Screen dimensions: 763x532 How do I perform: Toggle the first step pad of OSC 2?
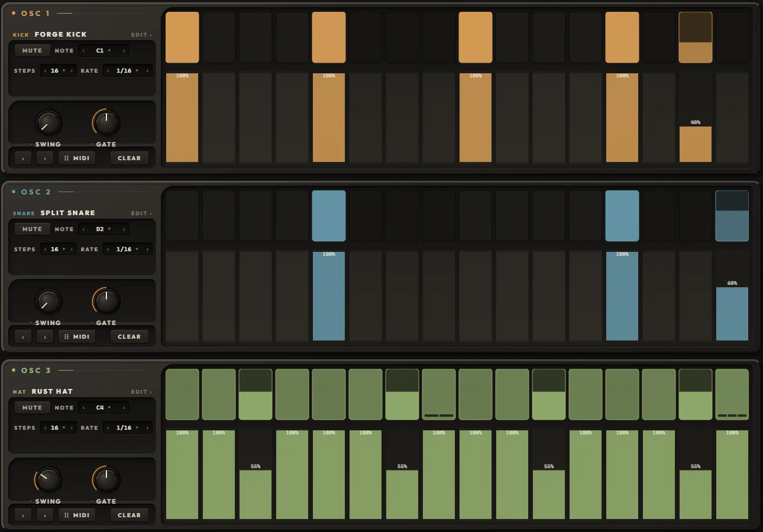182,216
